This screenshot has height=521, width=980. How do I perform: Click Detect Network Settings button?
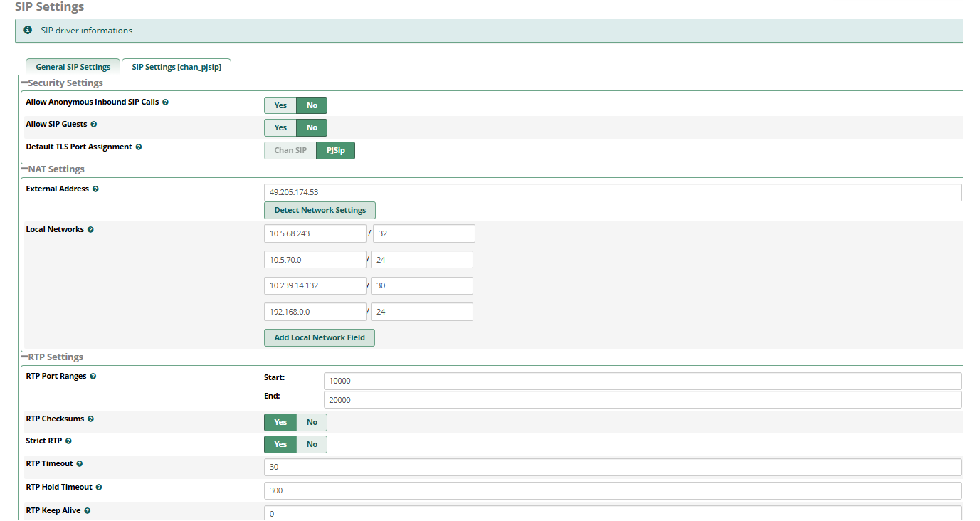[320, 210]
